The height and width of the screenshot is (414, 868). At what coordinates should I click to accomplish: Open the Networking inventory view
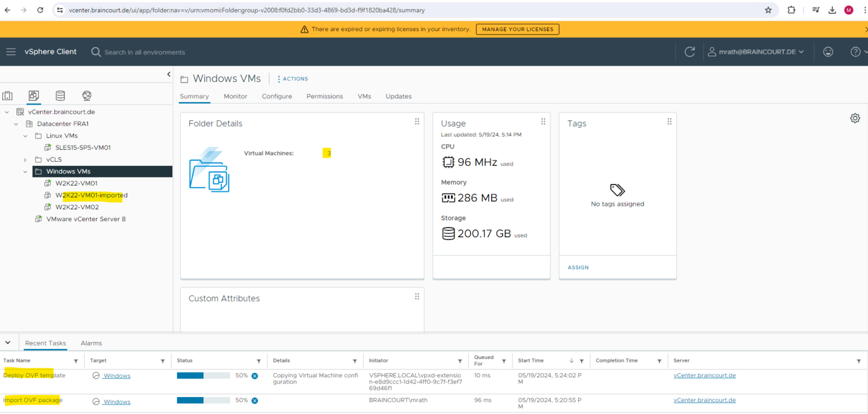[x=86, y=96]
